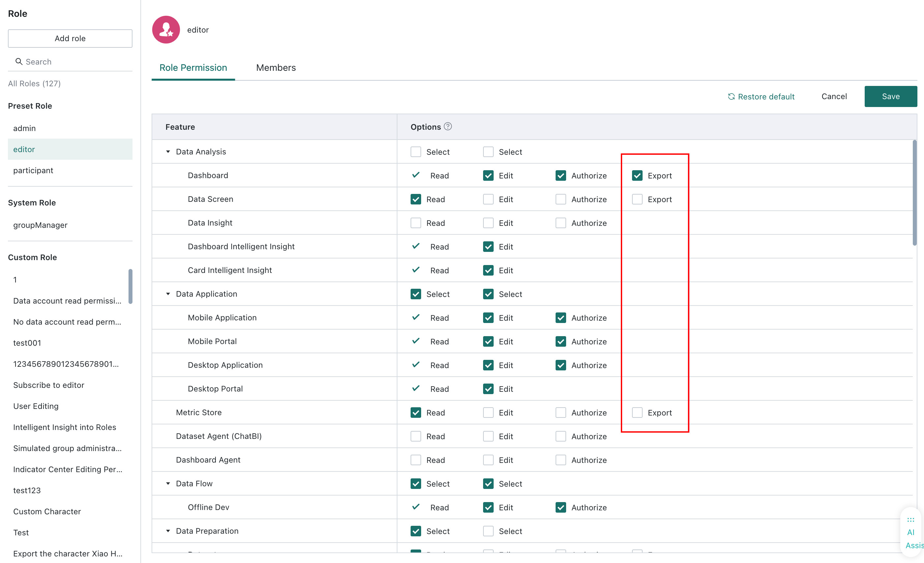924x563 pixels.
Task: Click All Roles (127) label
Action: tap(34, 83)
